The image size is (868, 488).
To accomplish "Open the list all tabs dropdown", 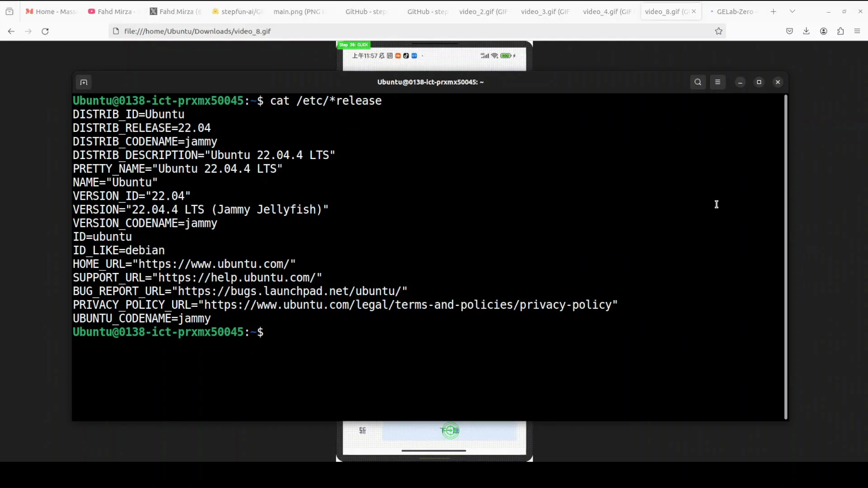I will pos(792,11).
